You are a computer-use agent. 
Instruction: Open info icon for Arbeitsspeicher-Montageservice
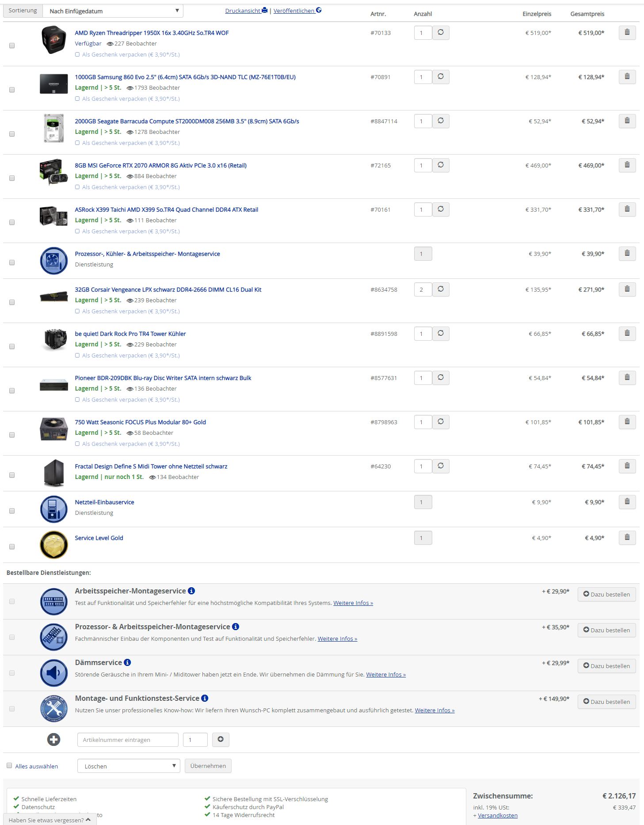tap(191, 591)
